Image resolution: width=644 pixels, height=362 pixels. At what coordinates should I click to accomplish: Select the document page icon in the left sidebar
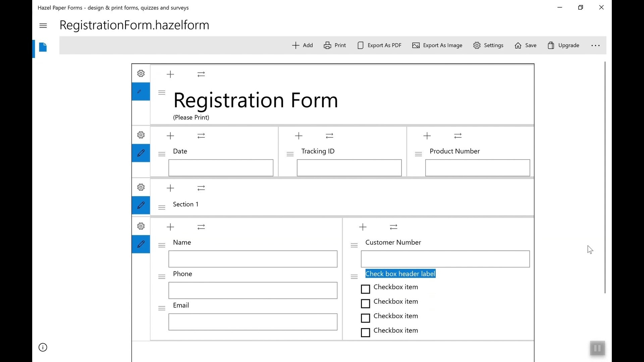point(43,47)
